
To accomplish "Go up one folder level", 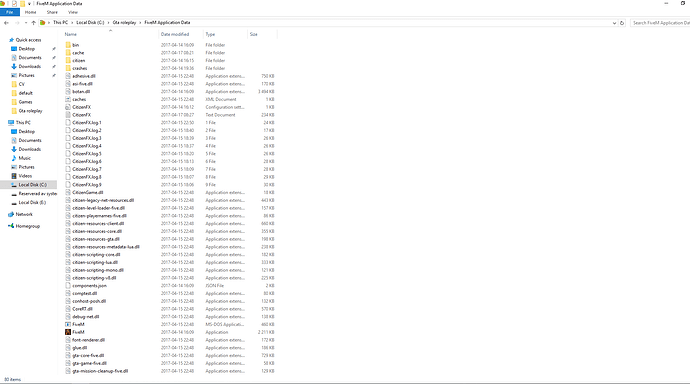I will pyautogui.click(x=33, y=23).
